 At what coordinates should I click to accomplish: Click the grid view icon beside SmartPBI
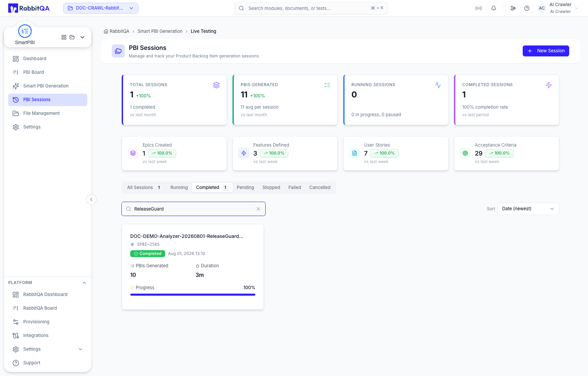(64, 37)
